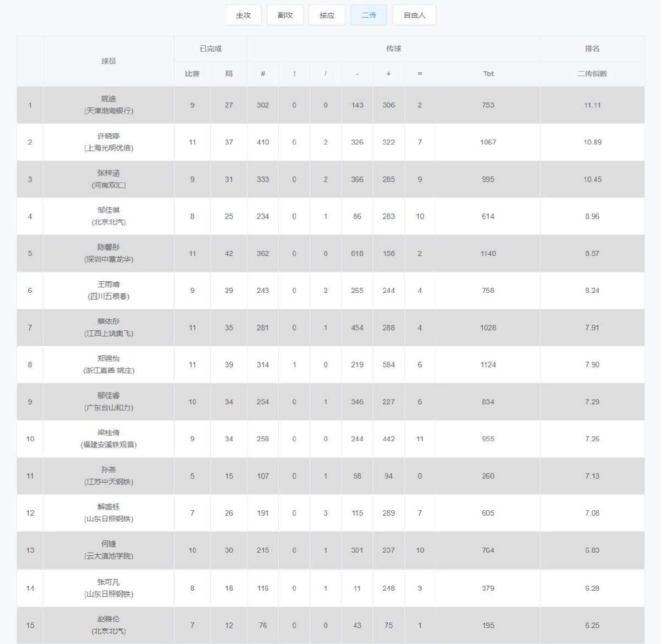Click the Tot column header
Viewport: 661px width, 644px height.
click(x=488, y=74)
